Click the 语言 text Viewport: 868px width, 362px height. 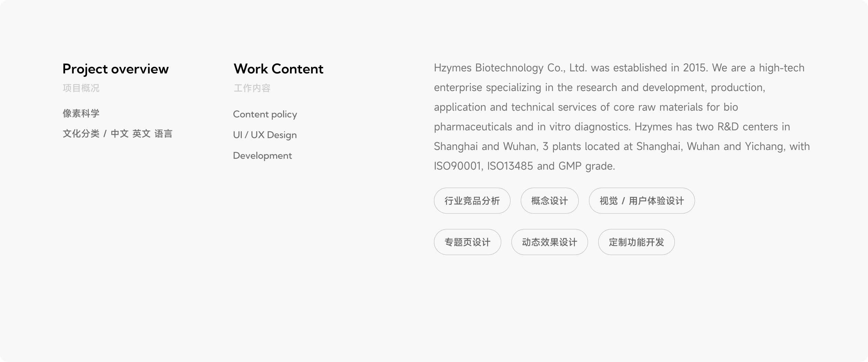[163, 134]
